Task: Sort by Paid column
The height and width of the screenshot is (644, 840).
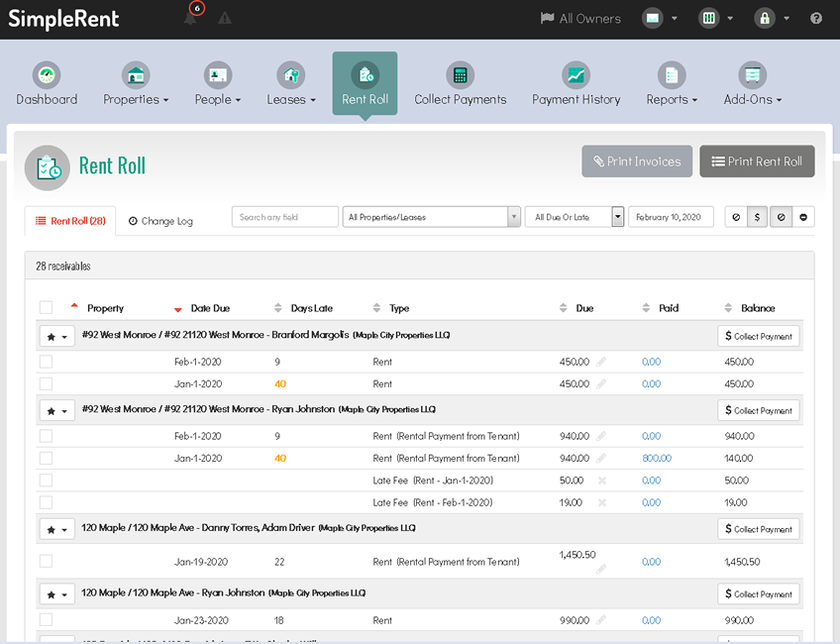Action: 646,307
